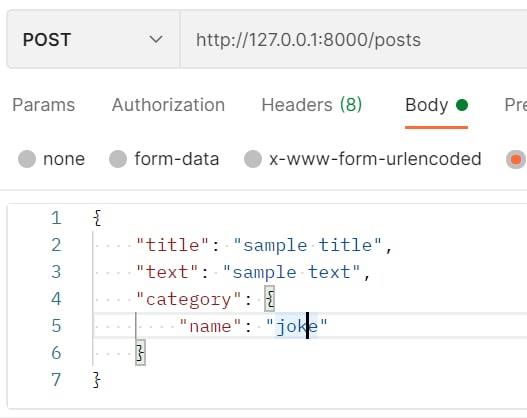Click line number 5 in the gutter
The width and height of the screenshot is (527, 418).
(56, 326)
